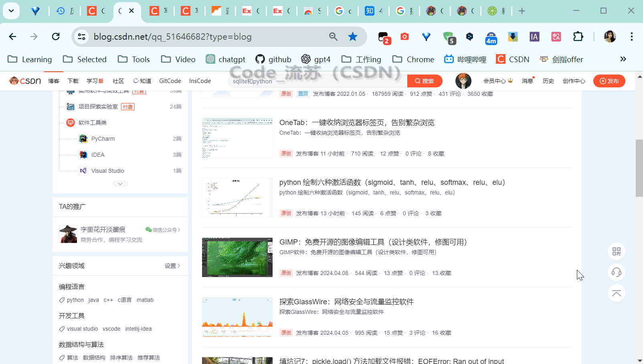Open 微信公众号 link with arrow

[163, 230]
